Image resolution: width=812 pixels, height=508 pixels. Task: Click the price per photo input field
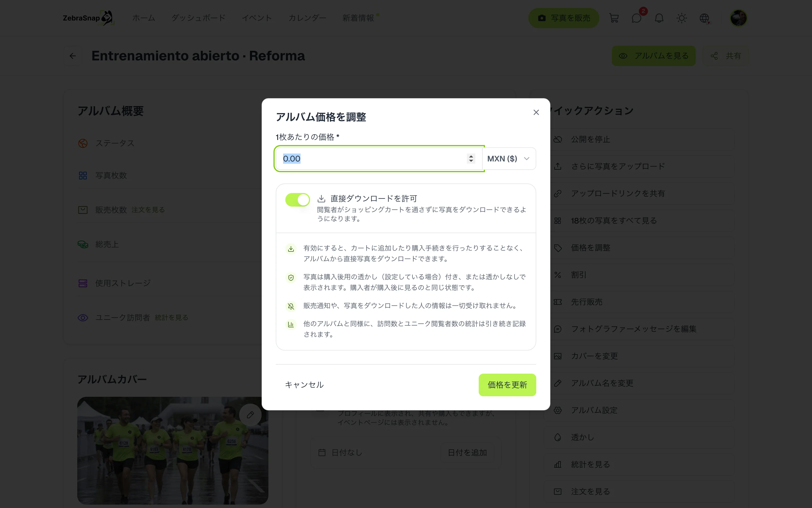coord(379,159)
